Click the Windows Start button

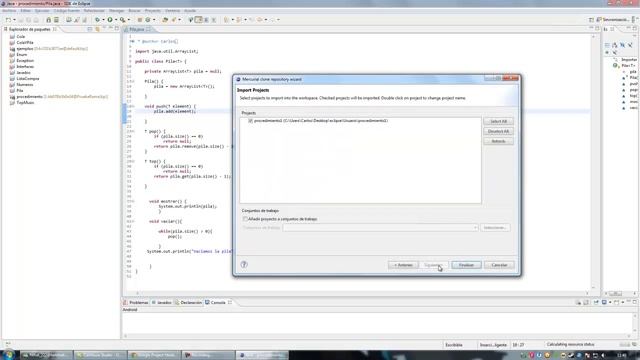(x=9, y=355)
